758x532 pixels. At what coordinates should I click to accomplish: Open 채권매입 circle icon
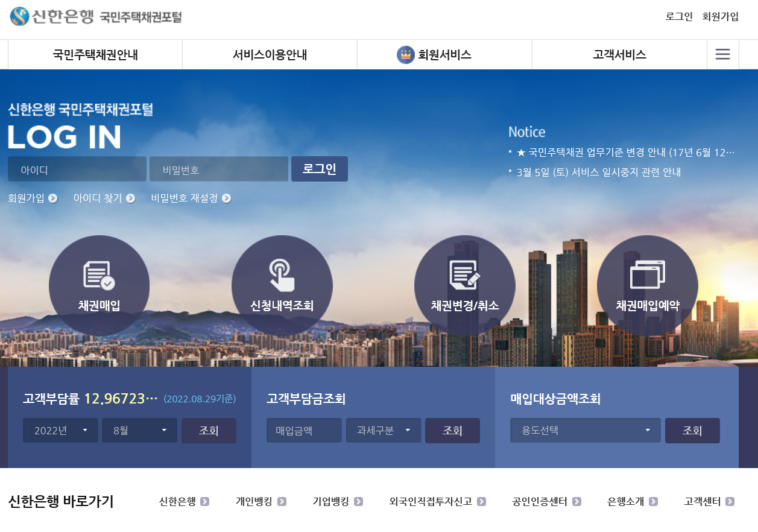click(99, 285)
